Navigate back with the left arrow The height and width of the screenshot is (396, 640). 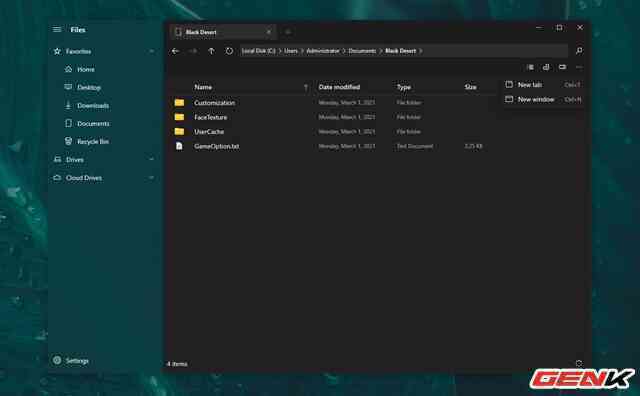coord(176,51)
